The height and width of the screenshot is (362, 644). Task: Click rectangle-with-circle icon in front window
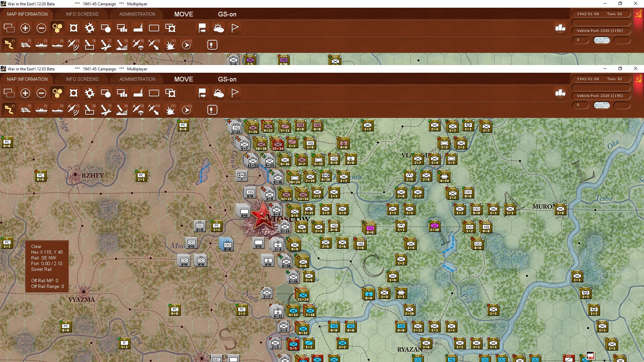106,93
